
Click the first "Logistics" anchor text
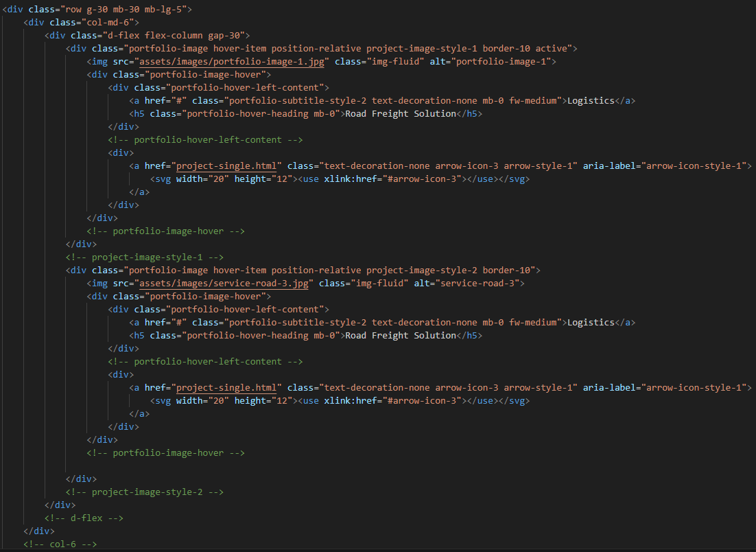click(591, 101)
